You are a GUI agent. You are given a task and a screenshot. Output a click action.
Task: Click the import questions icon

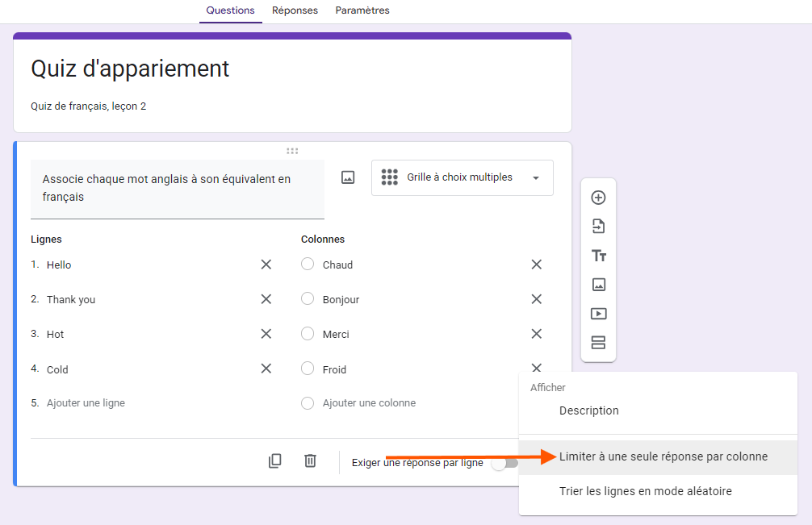(x=598, y=227)
